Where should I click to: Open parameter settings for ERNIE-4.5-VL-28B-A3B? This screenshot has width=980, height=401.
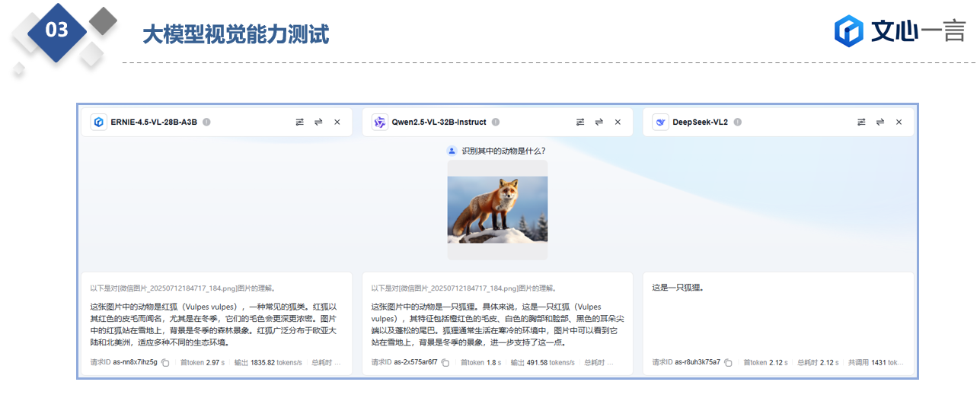[299, 122]
